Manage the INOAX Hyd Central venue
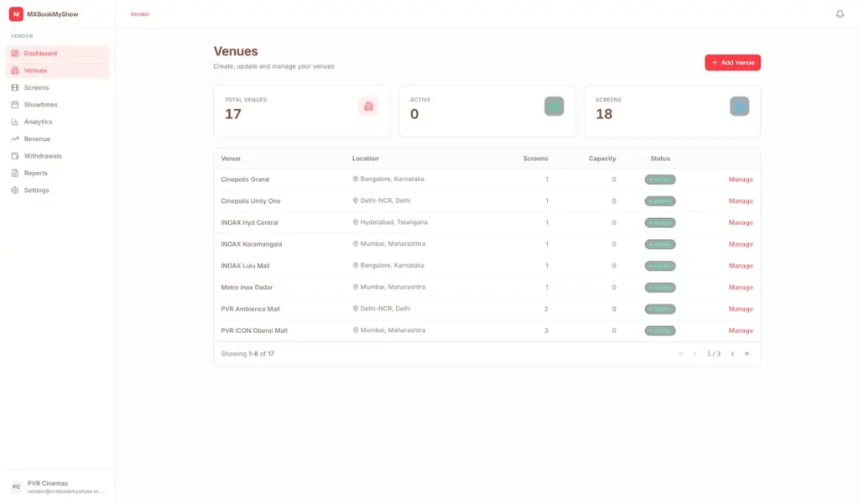 741,222
